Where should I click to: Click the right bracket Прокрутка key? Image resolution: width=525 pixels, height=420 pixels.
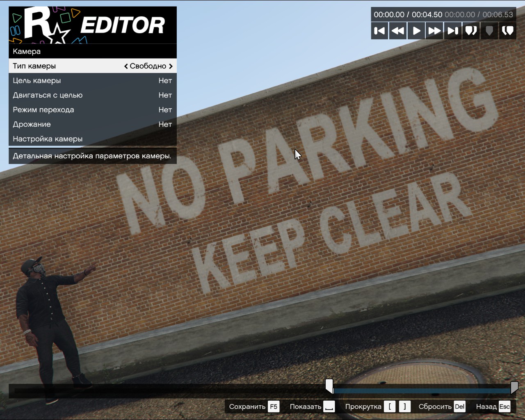tap(404, 406)
